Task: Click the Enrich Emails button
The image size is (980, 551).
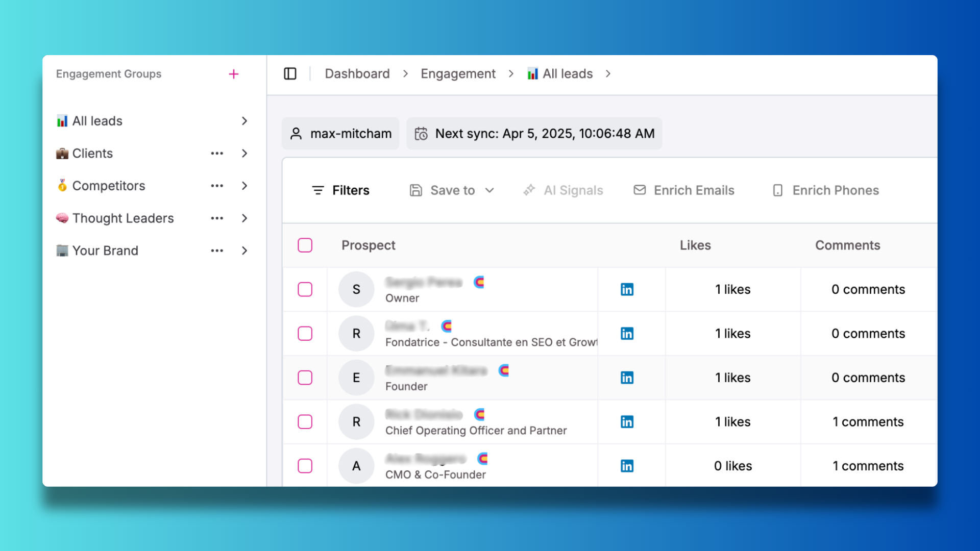Action: click(684, 190)
